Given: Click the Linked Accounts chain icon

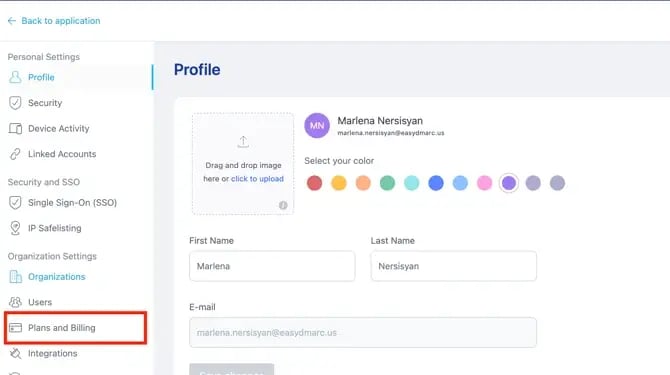Looking at the screenshot, I should [15, 154].
